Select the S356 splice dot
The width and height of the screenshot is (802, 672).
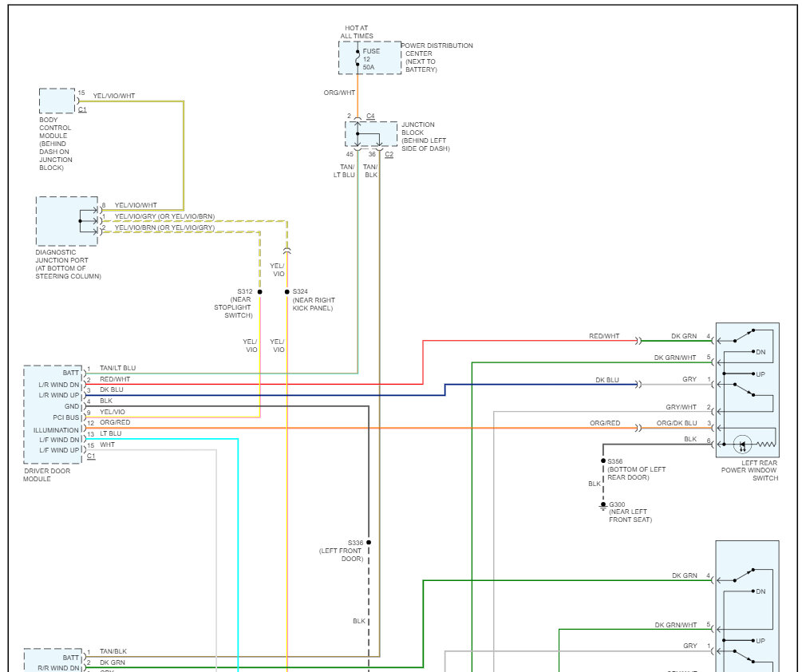pyautogui.click(x=603, y=461)
